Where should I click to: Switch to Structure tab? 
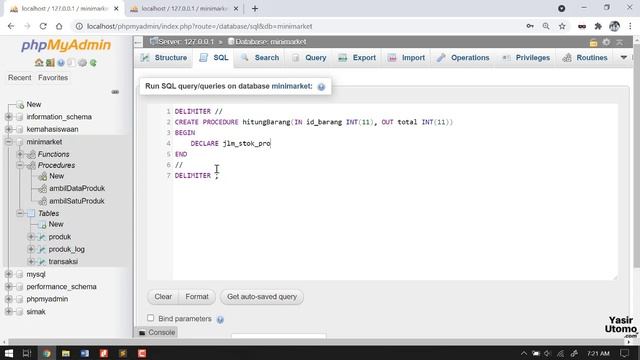164,58
